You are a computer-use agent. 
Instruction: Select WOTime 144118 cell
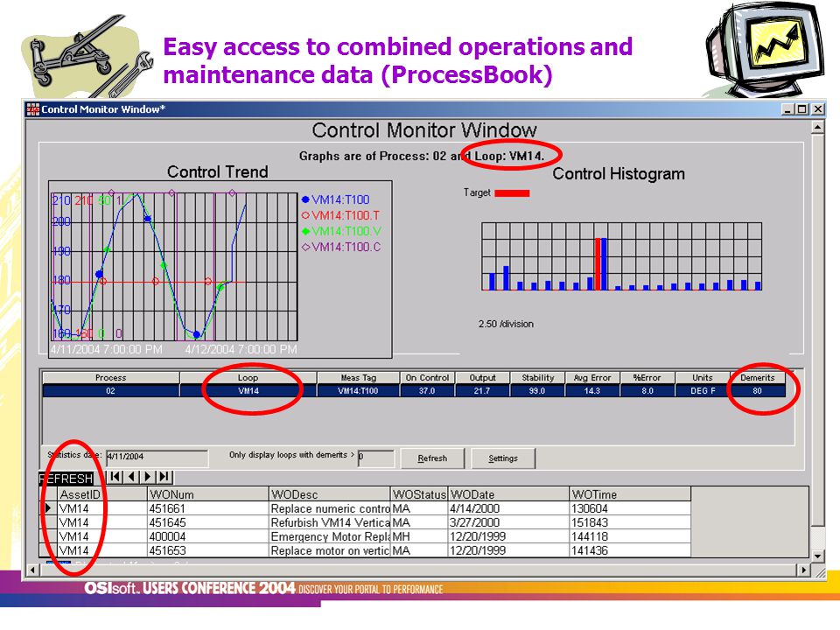pyautogui.click(x=630, y=536)
